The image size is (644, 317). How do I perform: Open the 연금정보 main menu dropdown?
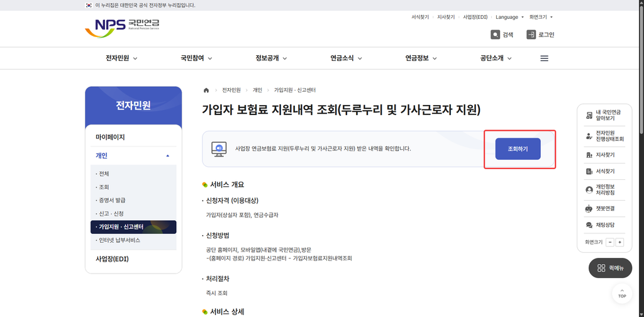coord(421,58)
